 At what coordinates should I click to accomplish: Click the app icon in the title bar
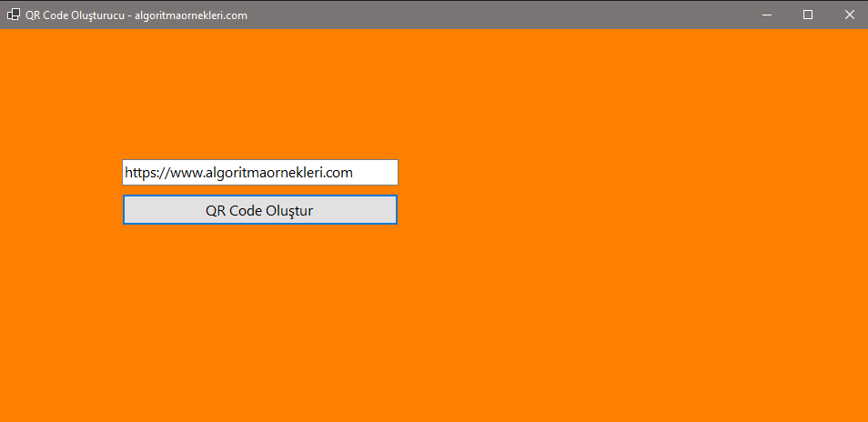[x=14, y=15]
